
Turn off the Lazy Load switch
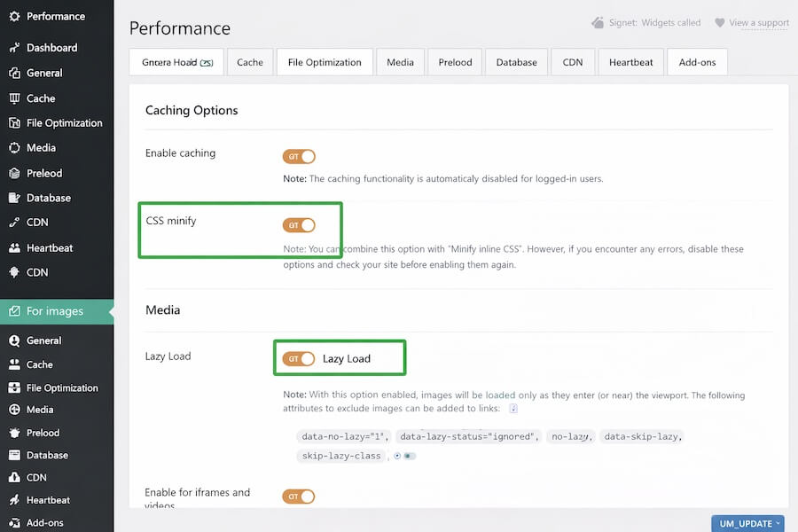pyautogui.click(x=299, y=359)
